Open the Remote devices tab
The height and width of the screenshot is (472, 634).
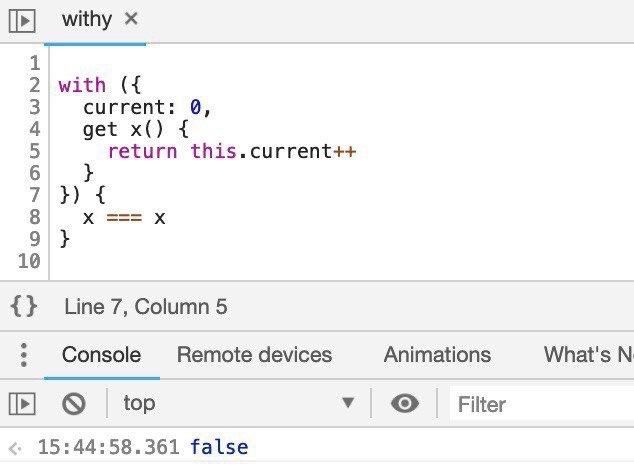click(x=254, y=354)
